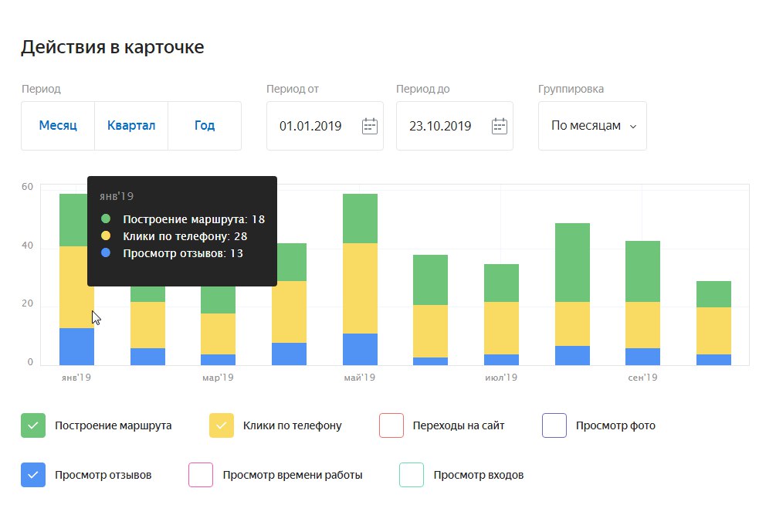Select the Квартал period tab
The width and height of the screenshot is (776, 532).
(x=131, y=126)
